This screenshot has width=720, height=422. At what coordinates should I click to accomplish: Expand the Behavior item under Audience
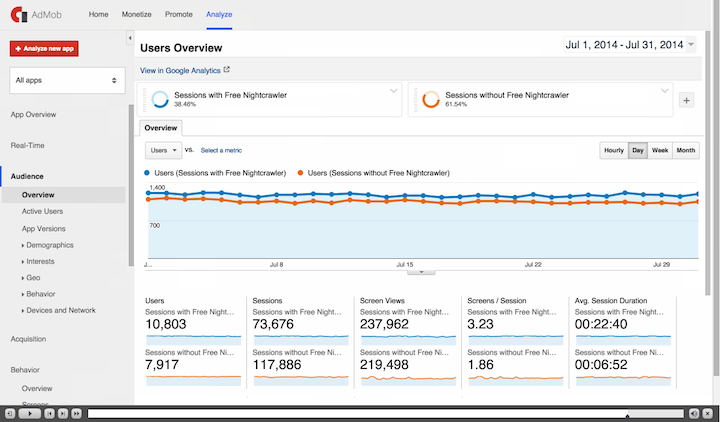tap(39, 294)
